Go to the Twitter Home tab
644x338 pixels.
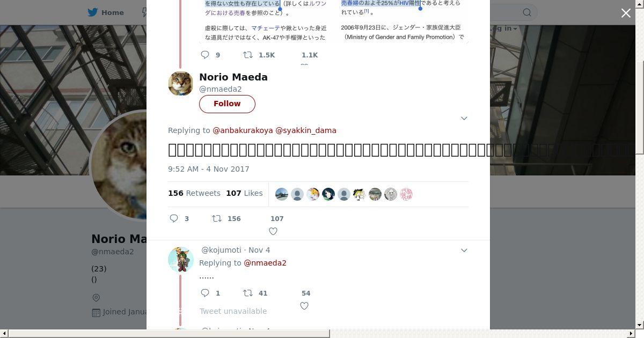tap(106, 12)
